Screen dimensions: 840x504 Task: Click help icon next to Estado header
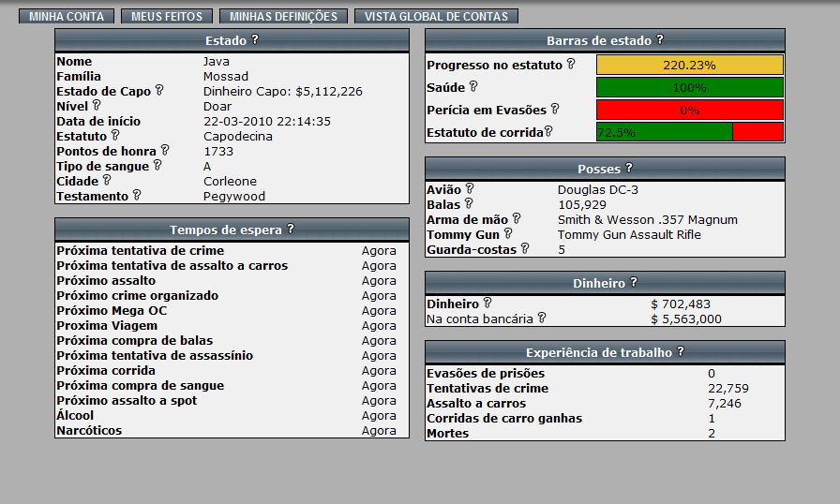click(x=255, y=40)
